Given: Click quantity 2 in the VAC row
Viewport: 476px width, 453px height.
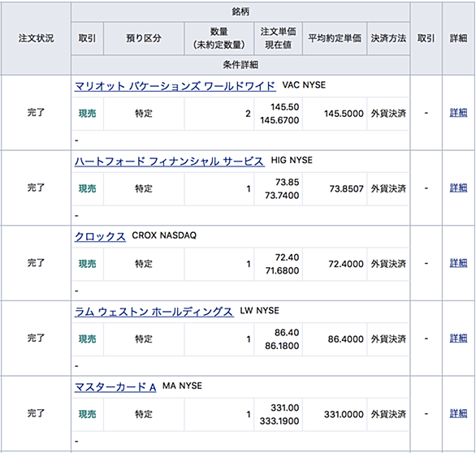Looking at the screenshot, I should (248, 114).
